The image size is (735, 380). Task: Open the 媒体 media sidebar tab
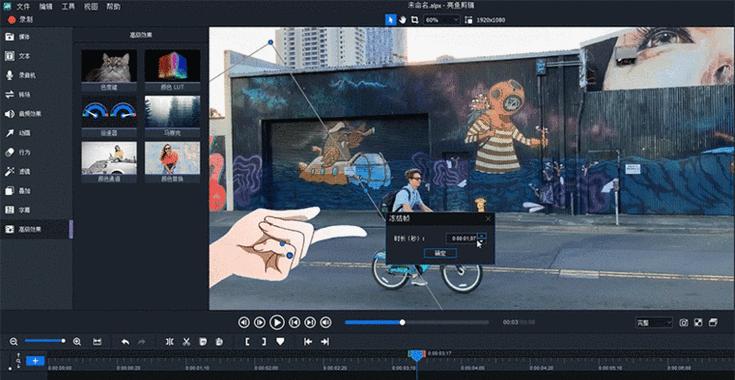[x=36, y=37]
